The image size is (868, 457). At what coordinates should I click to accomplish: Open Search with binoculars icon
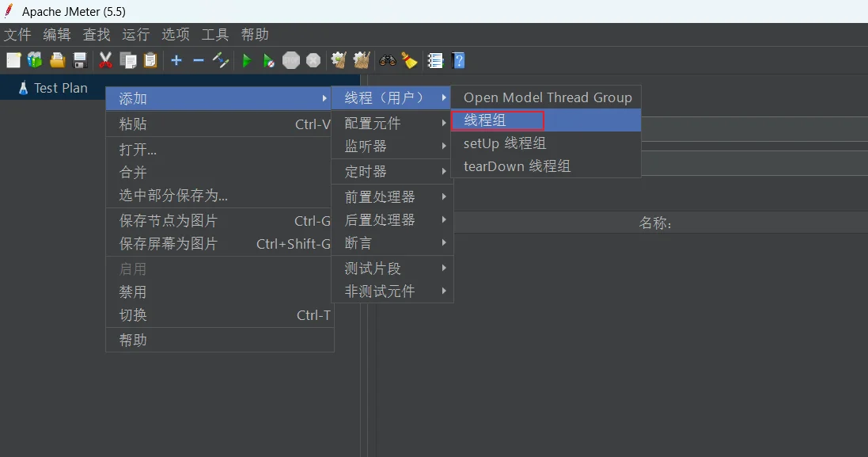tap(388, 60)
